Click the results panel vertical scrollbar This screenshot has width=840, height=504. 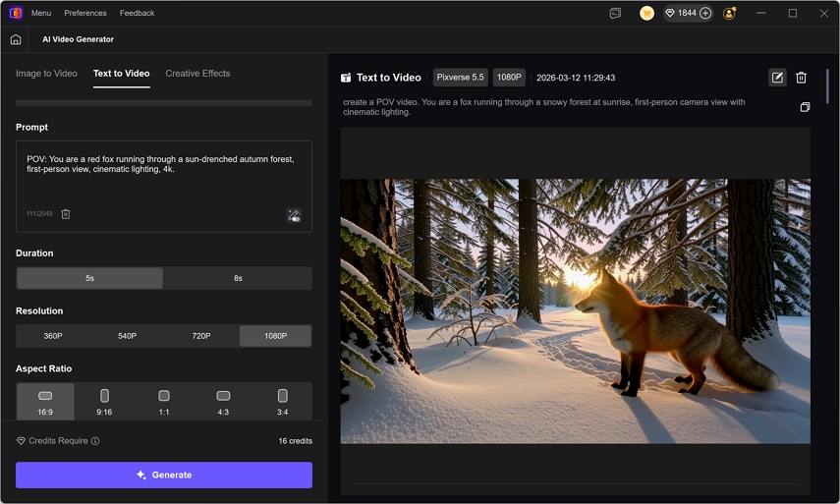coord(827,86)
